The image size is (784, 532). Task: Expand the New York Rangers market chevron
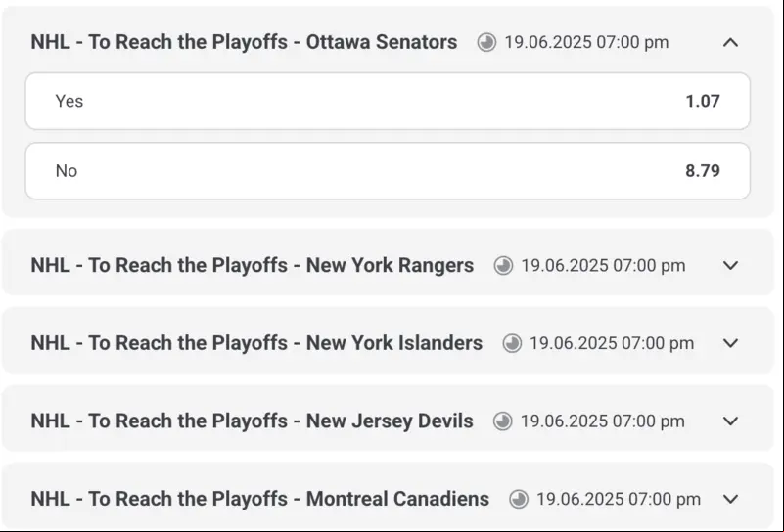coord(730,265)
